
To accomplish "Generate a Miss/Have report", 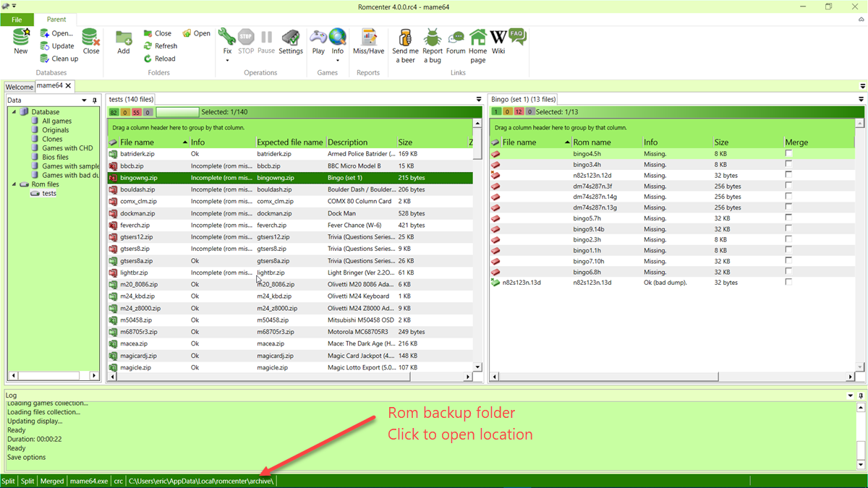I will click(x=369, y=41).
